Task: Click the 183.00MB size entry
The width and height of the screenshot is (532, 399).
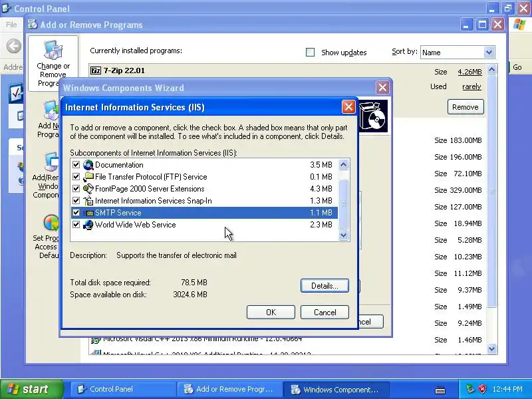Action: [458, 140]
